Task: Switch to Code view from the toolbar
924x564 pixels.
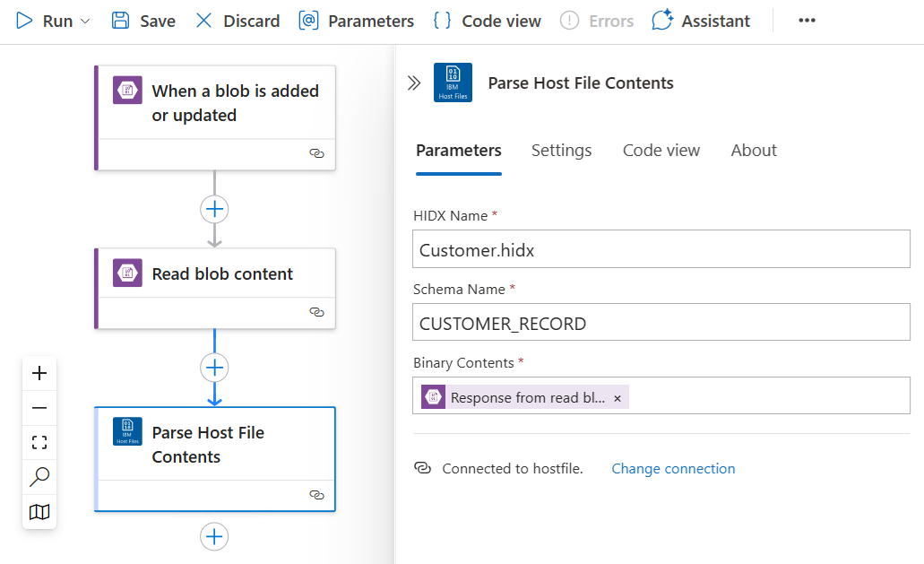Action: (487, 21)
